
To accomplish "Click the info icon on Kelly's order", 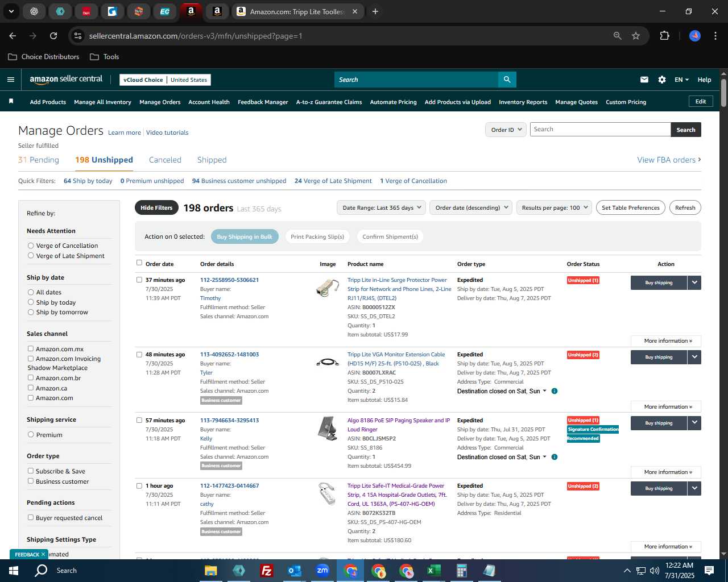I will click(555, 457).
